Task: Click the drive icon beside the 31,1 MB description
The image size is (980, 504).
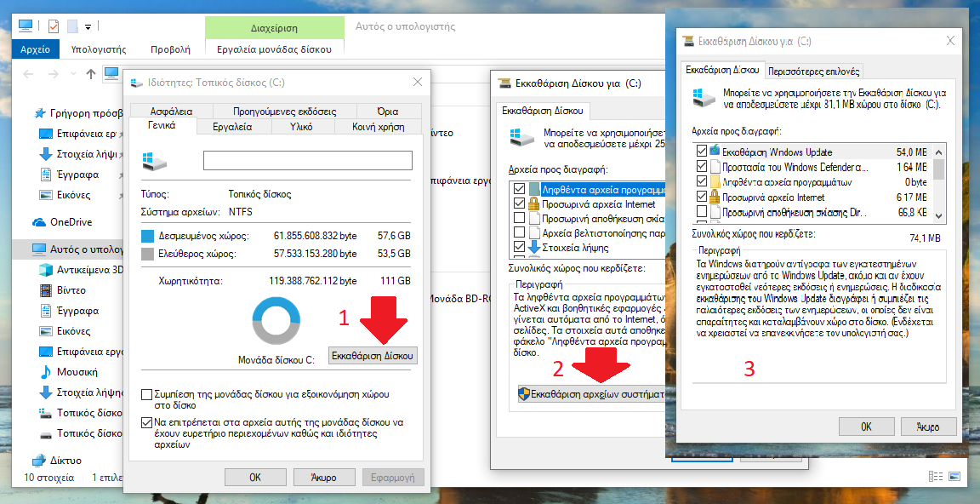Action: [x=704, y=98]
